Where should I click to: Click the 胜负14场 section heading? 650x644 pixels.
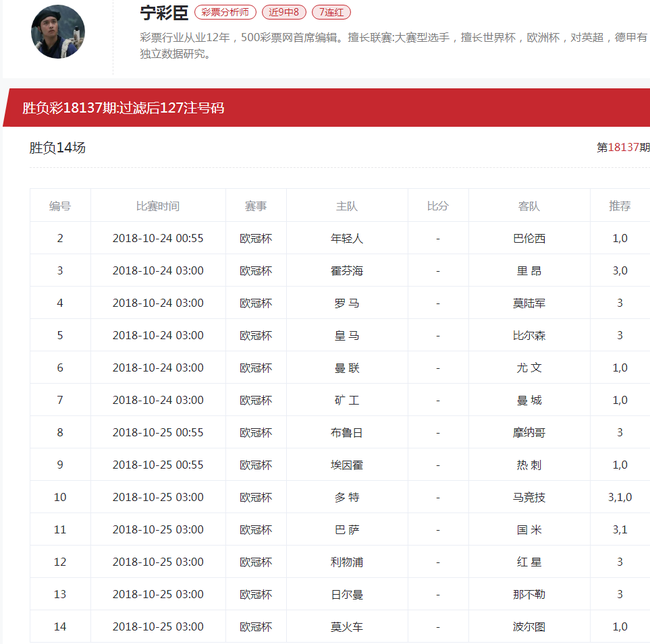(57, 148)
